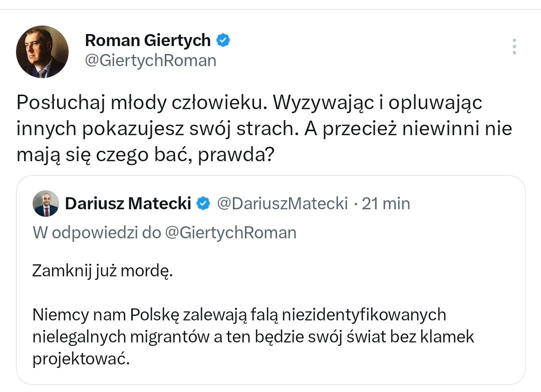
Task: Click the Roman Giertych display name
Action: (148, 40)
